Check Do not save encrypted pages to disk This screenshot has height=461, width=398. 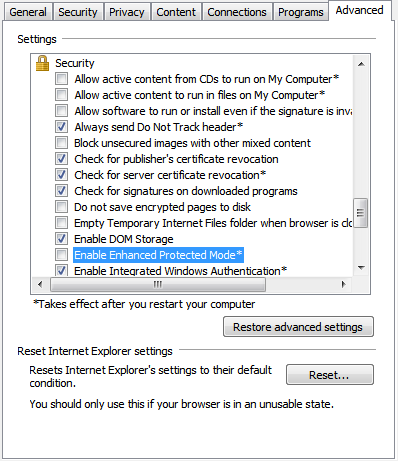[61, 207]
